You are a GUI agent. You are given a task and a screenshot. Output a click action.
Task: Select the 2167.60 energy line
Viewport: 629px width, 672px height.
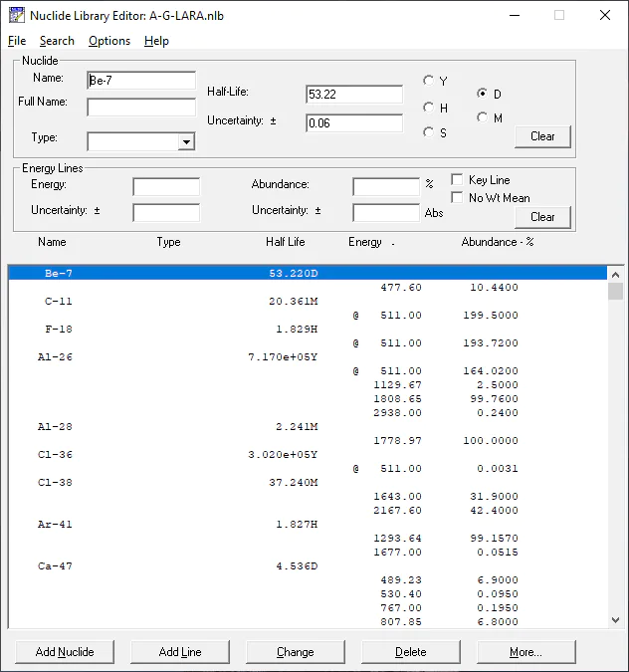point(308,510)
